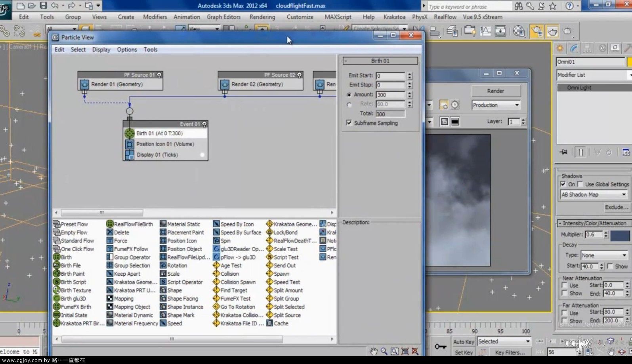Pick the Cache operator in depot
This screenshot has height=364, width=632.
click(x=277, y=323)
